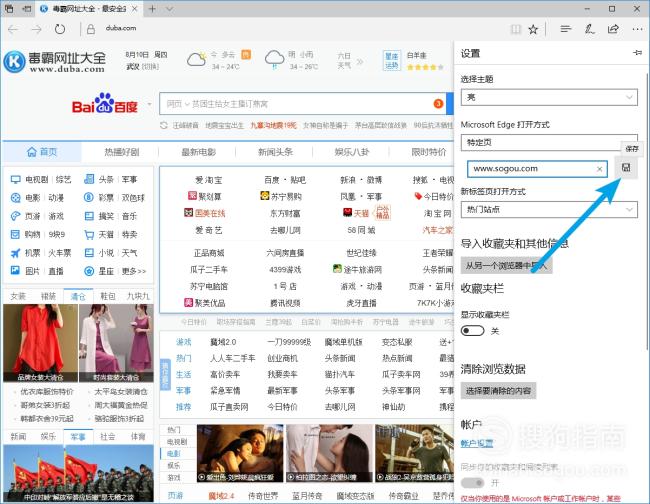This screenshot has width=650, height=504.
Task: Click the share icon in toolbar
Action: coord(614,29)
